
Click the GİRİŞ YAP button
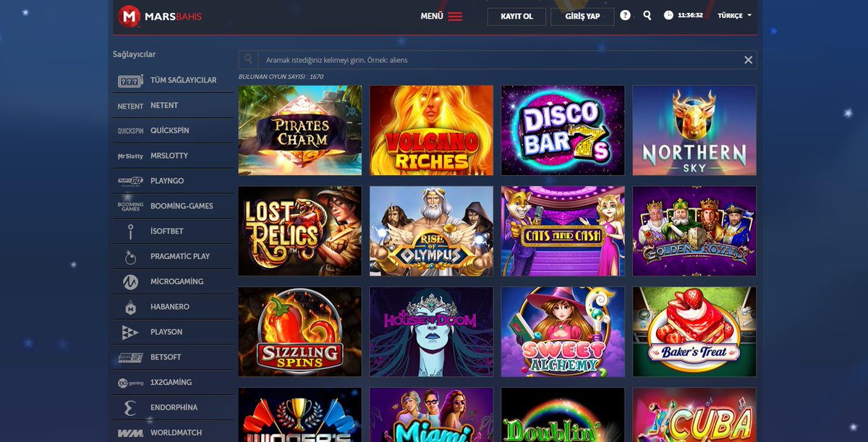click(582, 16)
